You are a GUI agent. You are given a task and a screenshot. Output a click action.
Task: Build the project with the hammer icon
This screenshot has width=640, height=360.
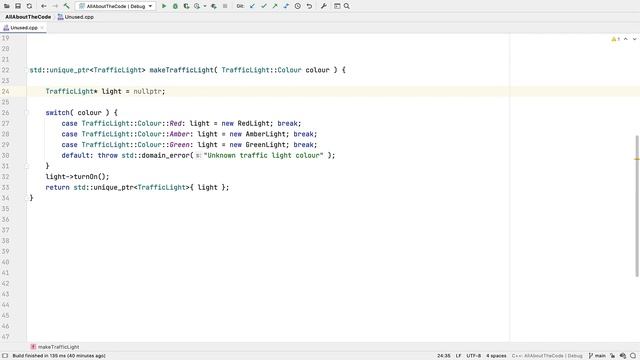(x=67, y=6)
